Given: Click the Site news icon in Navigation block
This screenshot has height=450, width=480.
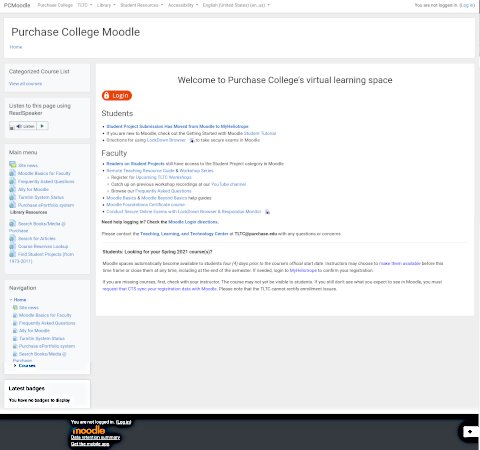Looking at the screenshot, I should point(15,307).
